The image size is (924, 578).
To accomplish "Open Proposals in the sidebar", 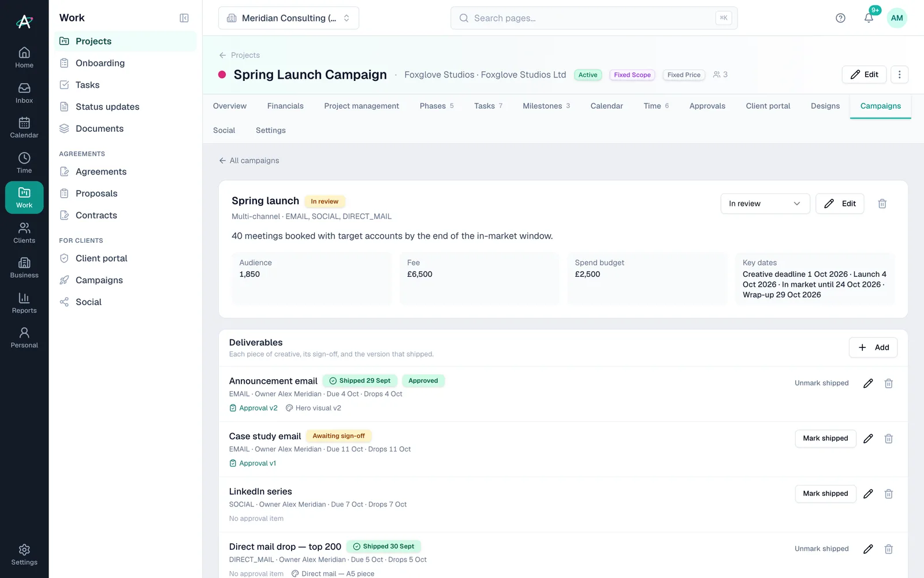I will 125,194.
